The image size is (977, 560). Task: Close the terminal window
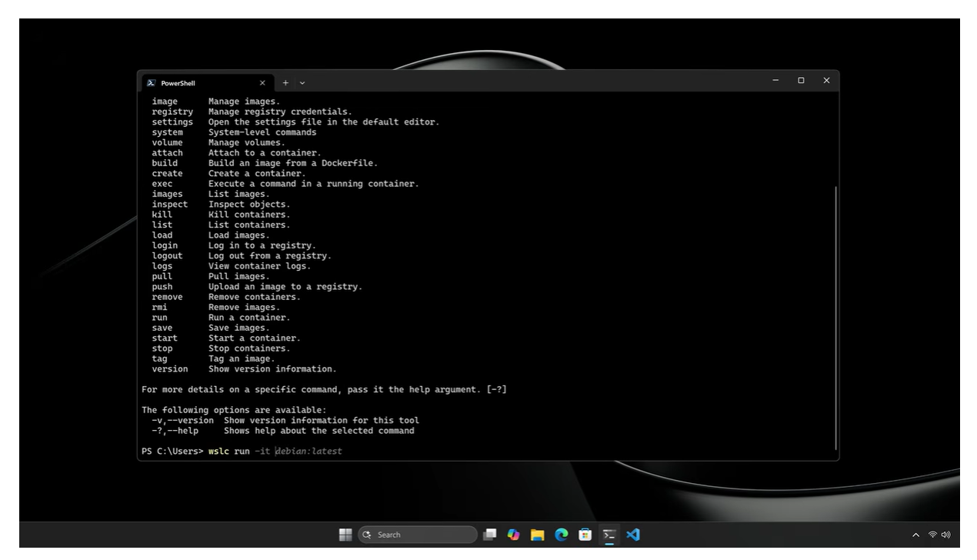pyautogui.click(x=826, y=81)
